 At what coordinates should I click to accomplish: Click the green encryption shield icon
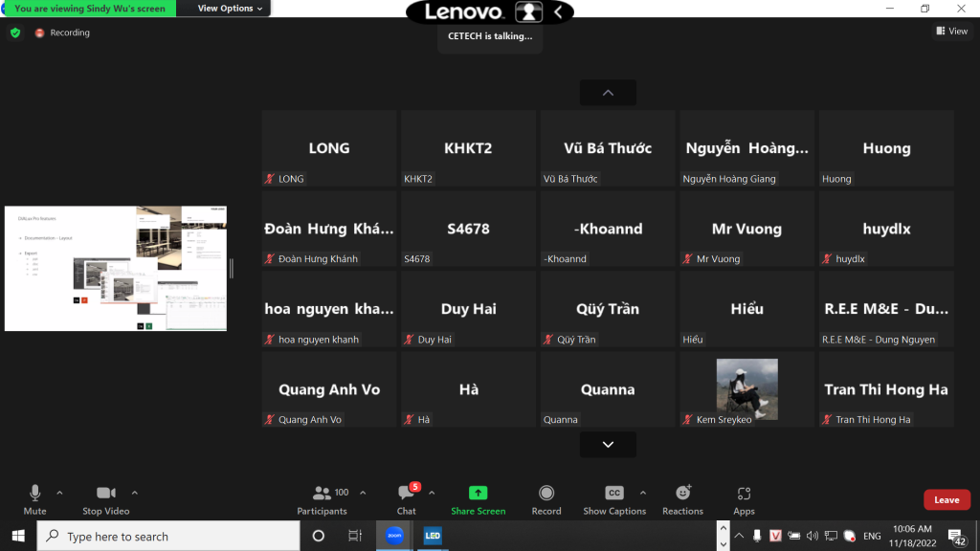pos(15,33)
